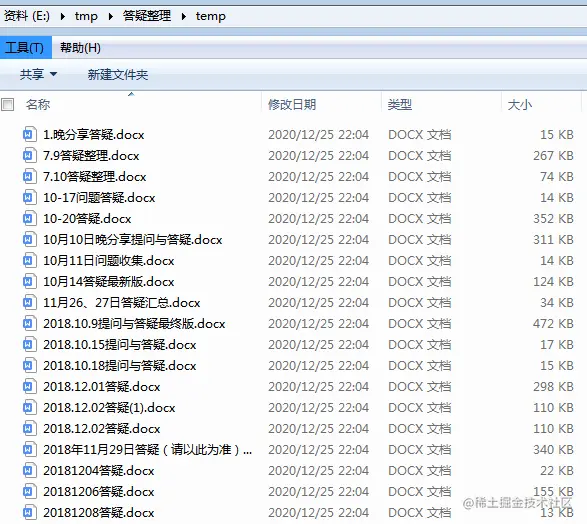Click the icon of 2018.12.02答疑(1).docx
Image resolution: width=587 pixels, height=524 pixels.
coord(30,407)
